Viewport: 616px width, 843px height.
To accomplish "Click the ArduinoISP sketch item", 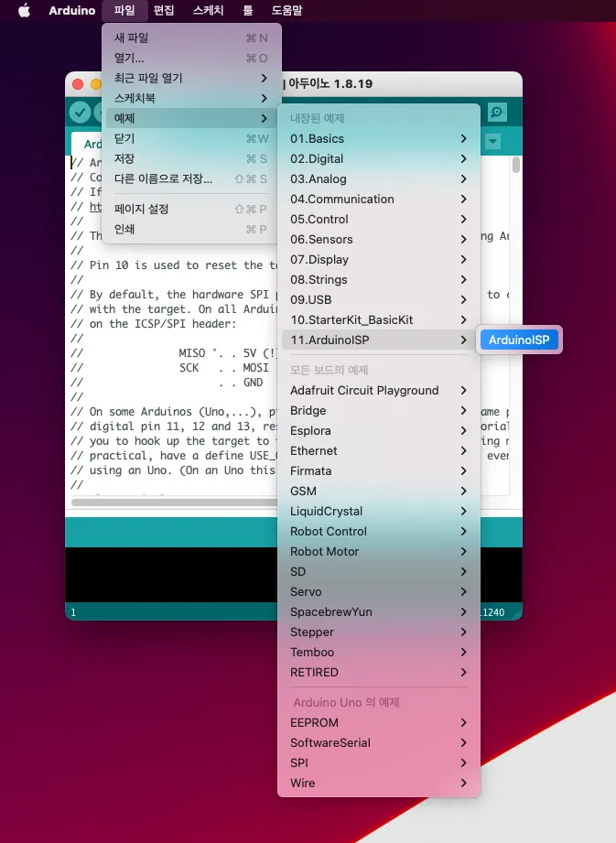I will click(519, 340).
